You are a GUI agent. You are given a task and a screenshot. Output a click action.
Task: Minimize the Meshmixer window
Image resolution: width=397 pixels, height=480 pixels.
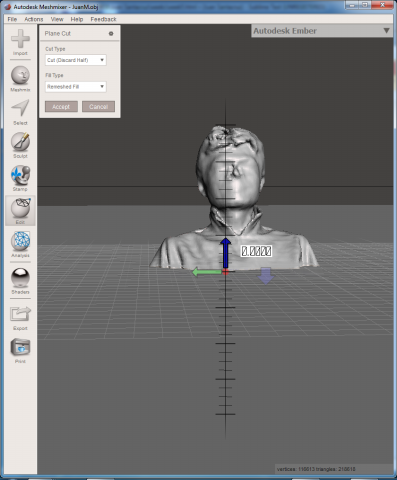click(x=352, y=5)
